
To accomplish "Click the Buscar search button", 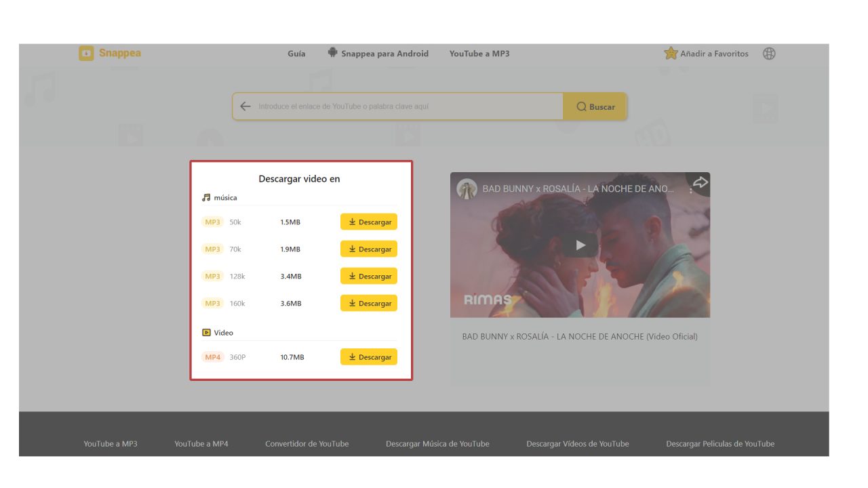I will click(595, 106).
